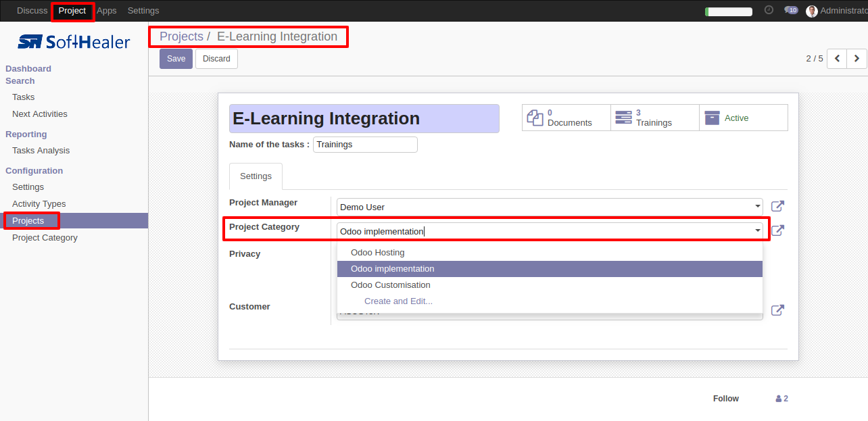Click the Reporting sidebar heading
The image size is (868, 421).
pos(26,134)
